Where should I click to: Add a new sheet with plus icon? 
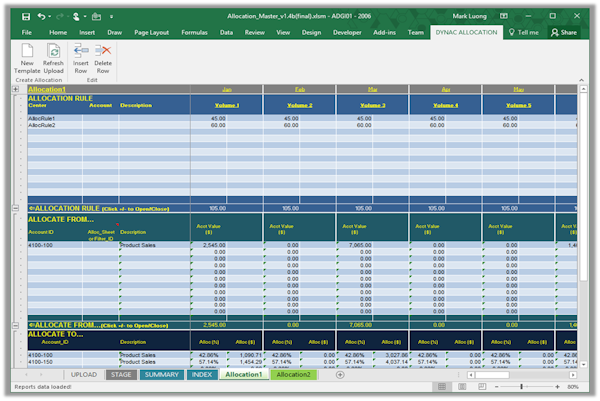click(x=340, y=375)
